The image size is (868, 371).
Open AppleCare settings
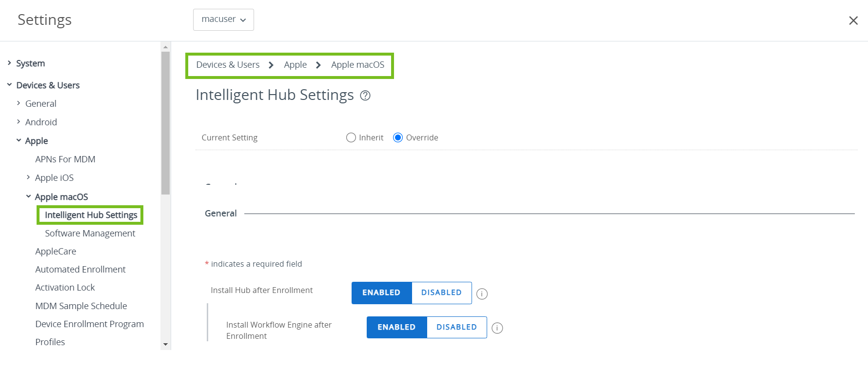click(x=56, y=252)
